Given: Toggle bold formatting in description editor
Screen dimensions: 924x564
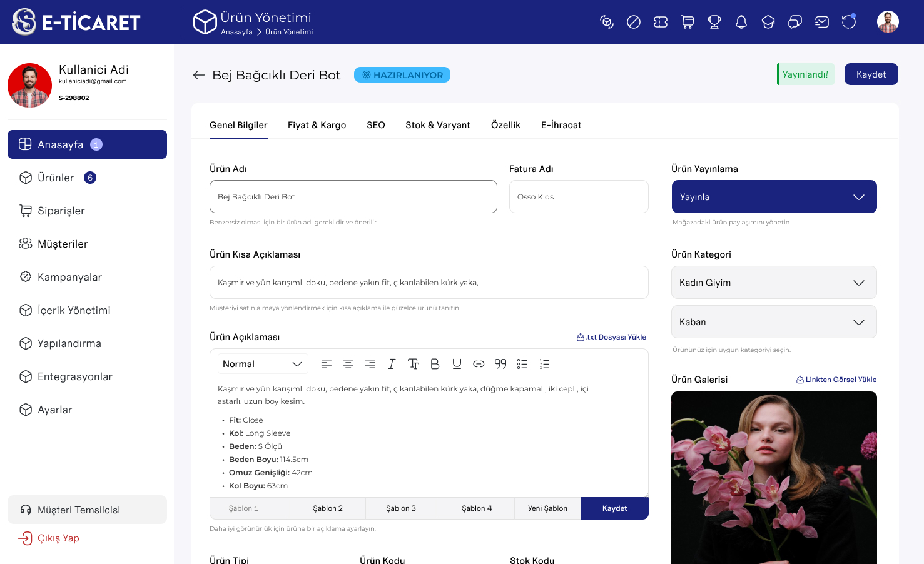Looking at the screenshot, I should 435,364.
